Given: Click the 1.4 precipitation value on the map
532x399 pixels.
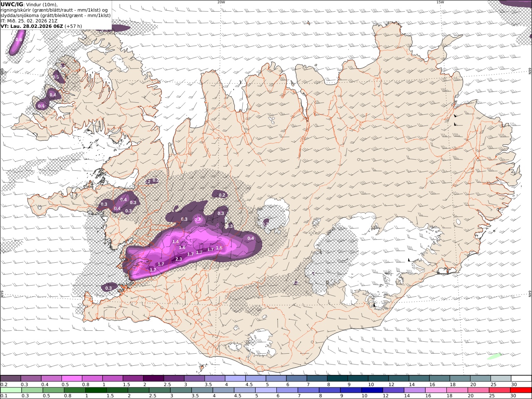Looking at the screenshot, I should [175, 241].
